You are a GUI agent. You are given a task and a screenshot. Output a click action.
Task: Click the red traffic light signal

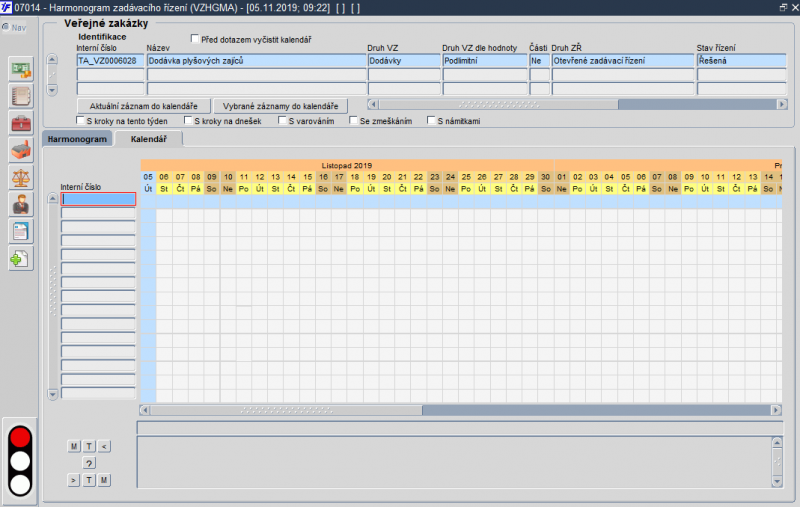point(20,438)
